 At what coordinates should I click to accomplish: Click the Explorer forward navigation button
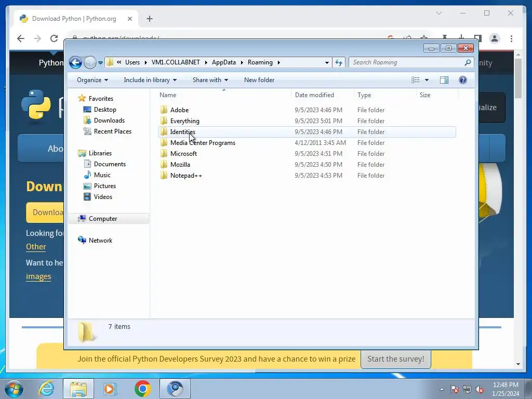click(x=90, y=62)
